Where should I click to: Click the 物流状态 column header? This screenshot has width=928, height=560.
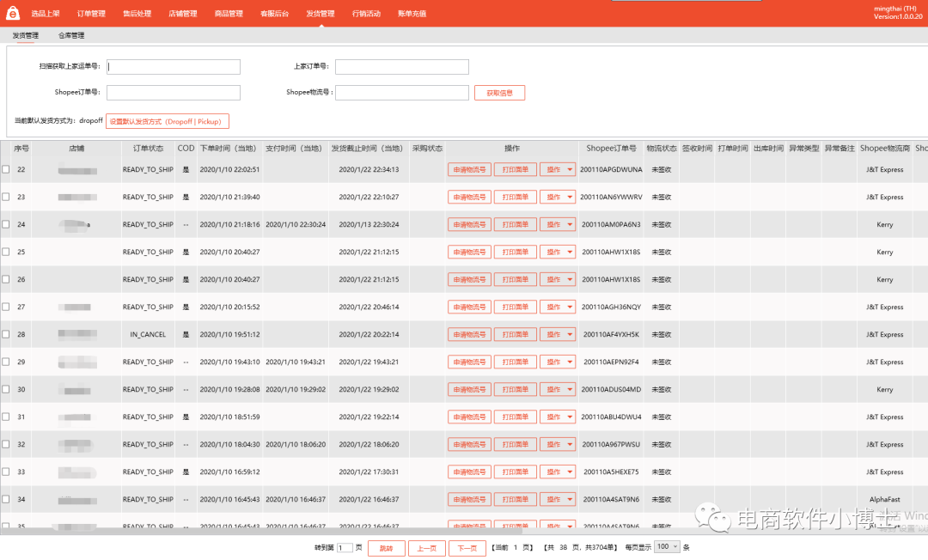point(661,149)
